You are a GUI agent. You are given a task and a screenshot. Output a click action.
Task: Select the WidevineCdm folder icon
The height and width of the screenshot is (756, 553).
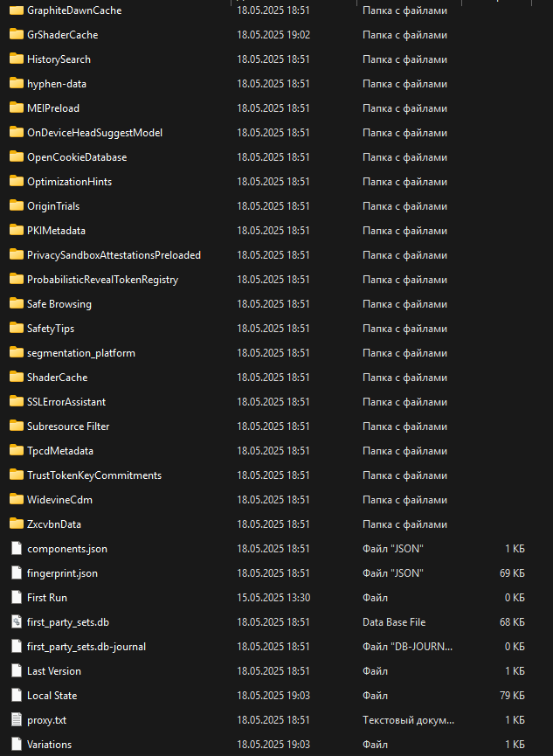tap(16, 500)
